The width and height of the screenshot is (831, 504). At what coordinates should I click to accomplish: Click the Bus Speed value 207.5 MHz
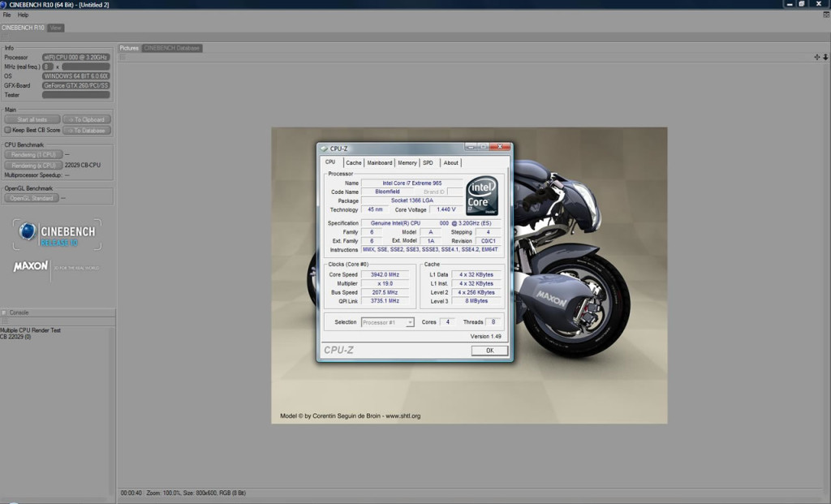385,292
